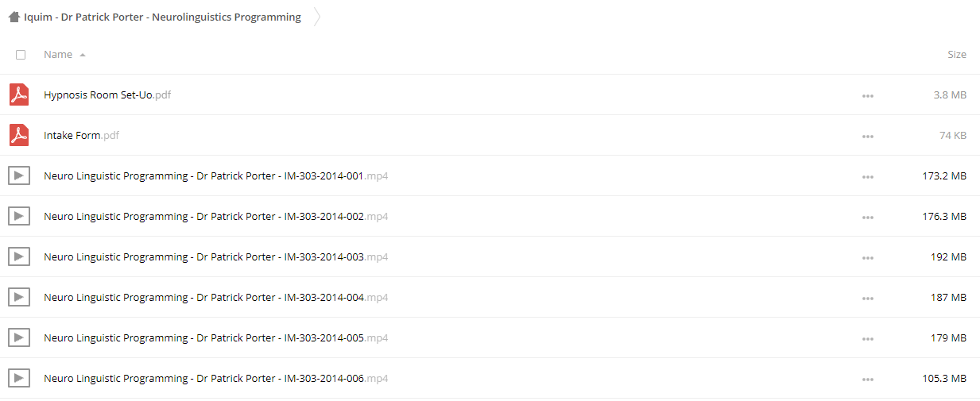Open more options for Hypnosis Room Set-Uo.pdf

click(x=867, y=95)
